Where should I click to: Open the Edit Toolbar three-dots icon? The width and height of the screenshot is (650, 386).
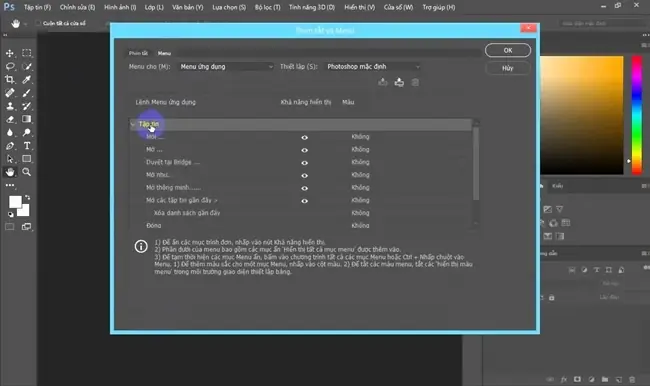(10, 185)
